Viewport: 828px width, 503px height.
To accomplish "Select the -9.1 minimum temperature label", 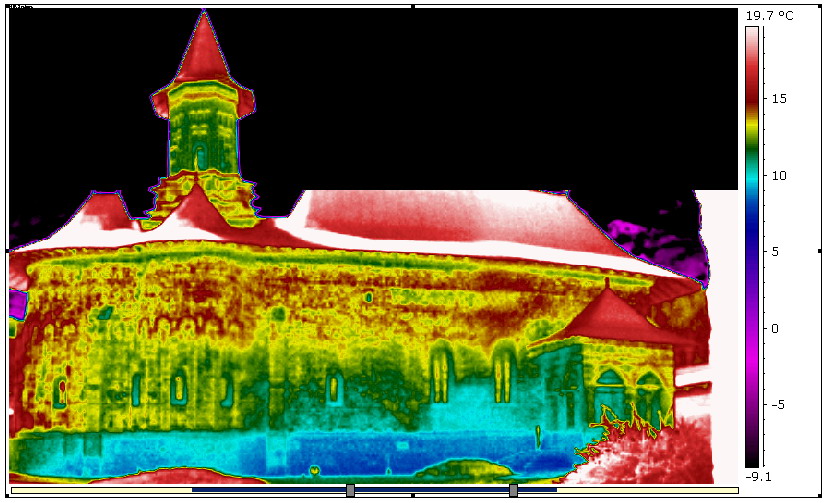I will click(x=757, y=477).
